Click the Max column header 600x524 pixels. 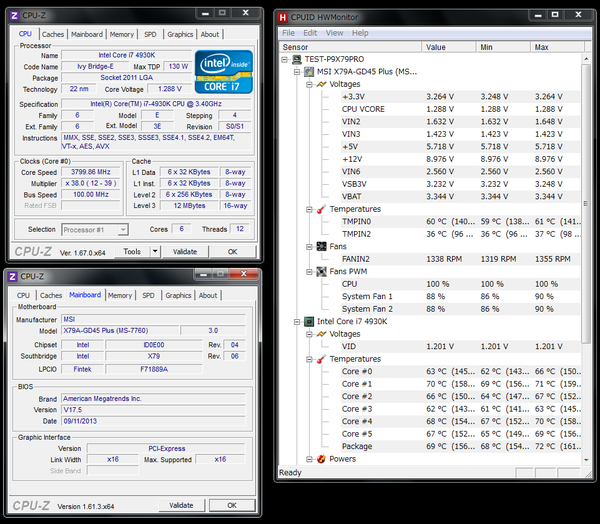558,47
